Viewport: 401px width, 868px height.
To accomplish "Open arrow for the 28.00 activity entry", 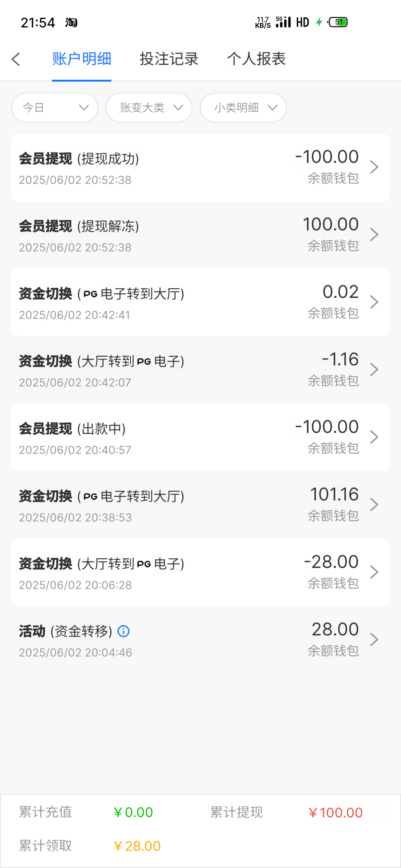I will (374, 640).
